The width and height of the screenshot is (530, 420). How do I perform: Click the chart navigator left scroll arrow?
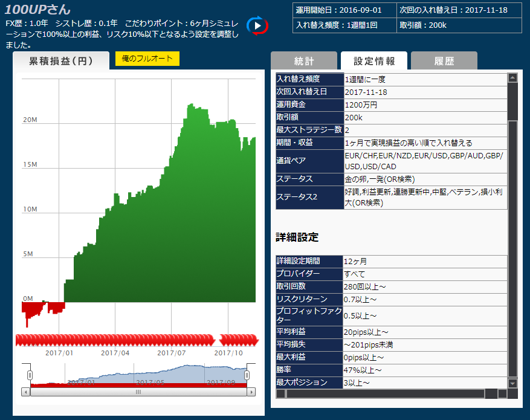coord(26,392)
